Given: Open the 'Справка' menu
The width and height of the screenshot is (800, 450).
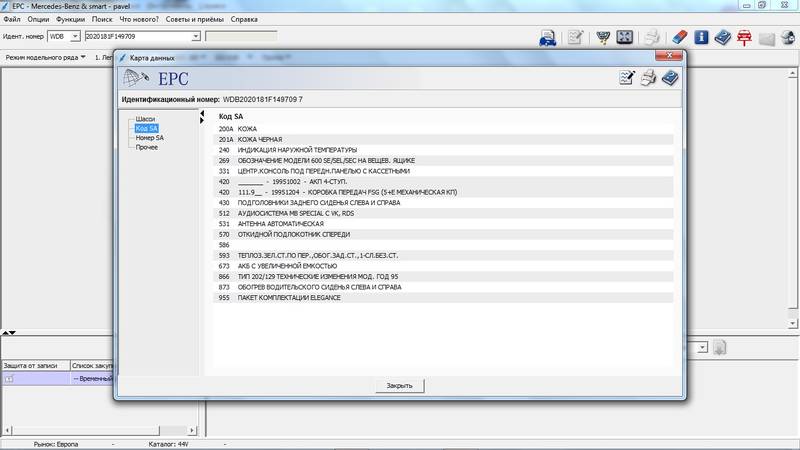Looking at the screenshot, I should tap(244, 19).
